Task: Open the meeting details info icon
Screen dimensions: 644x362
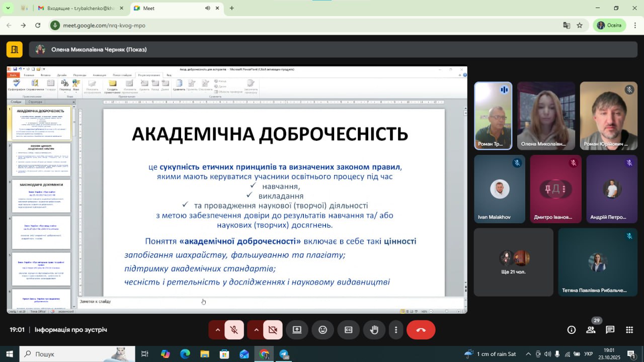Action: point(572,330)
